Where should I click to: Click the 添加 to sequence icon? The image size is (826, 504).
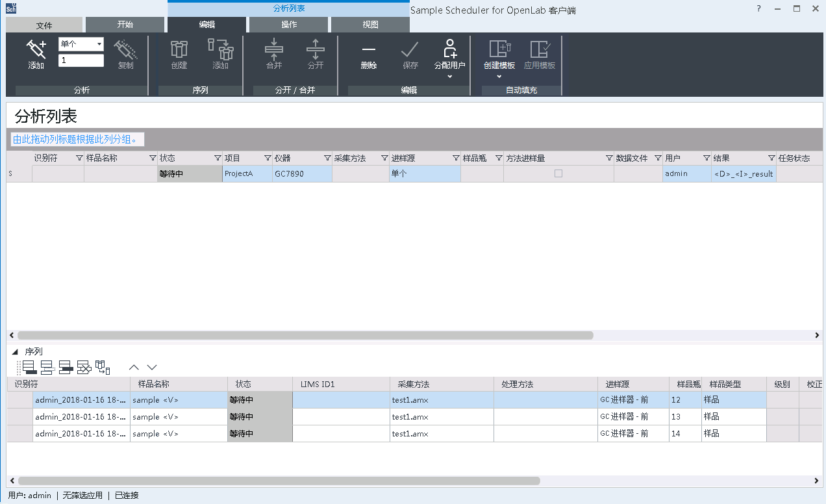[x=221, y=49]
